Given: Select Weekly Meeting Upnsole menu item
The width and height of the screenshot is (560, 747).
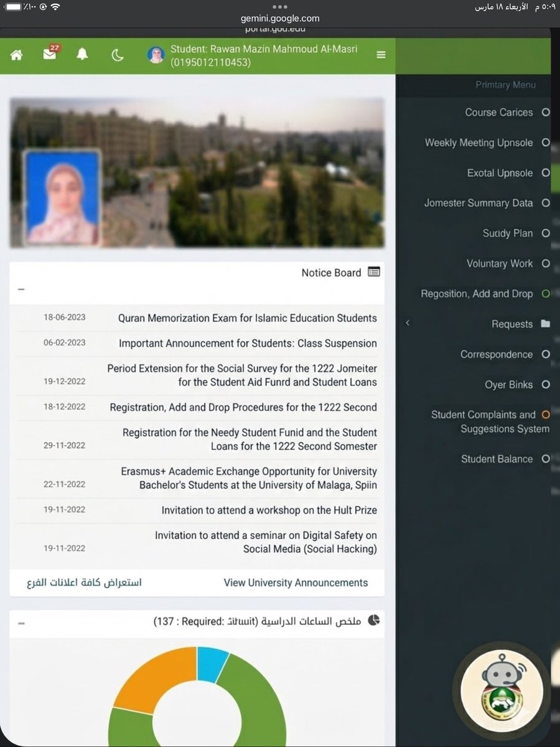Looking at the screenshot, I should [479, 143].
